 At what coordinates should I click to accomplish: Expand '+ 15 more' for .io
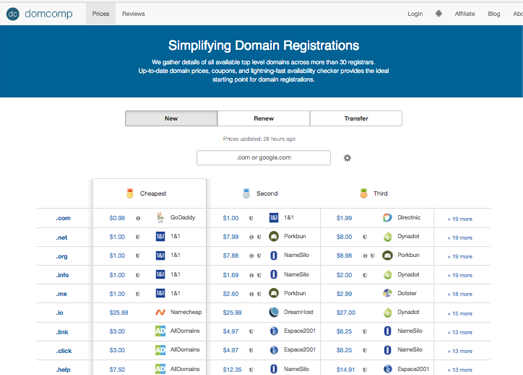point(460,314)
